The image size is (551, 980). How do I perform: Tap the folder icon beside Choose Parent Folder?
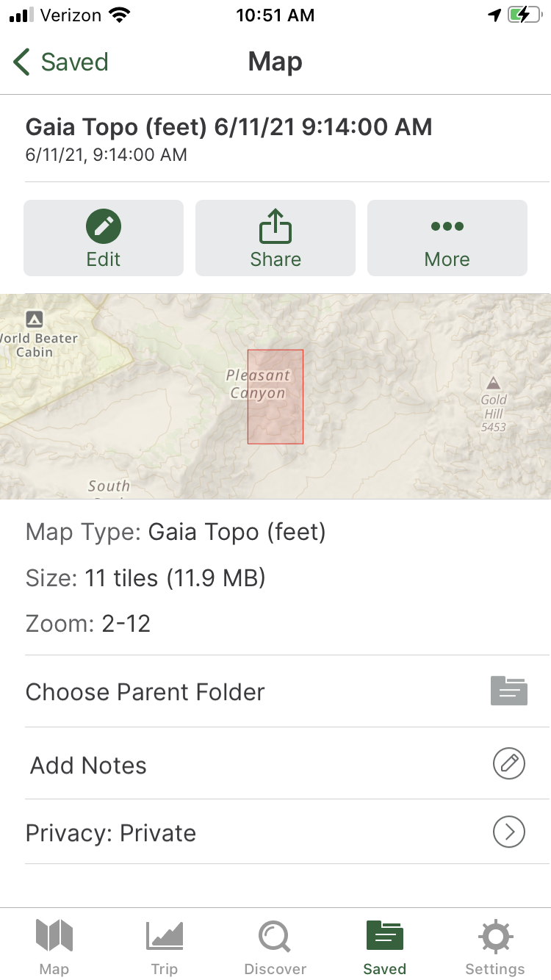coord(509,691)
